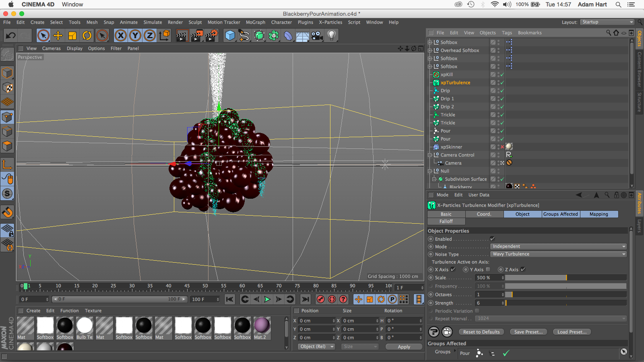The image size is (644, 362).
Task: Toggle X axis lock
Action: (x=121, y=35)
